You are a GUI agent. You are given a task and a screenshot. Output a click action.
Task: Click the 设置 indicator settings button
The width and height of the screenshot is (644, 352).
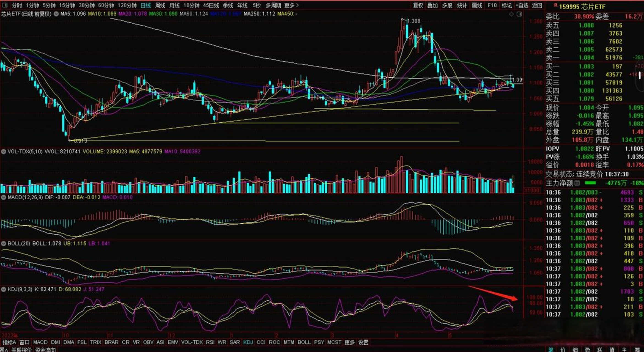coord(363,342)
